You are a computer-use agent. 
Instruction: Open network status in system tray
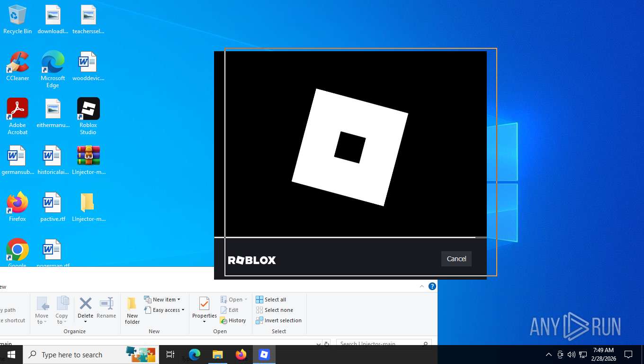point(583,355)
